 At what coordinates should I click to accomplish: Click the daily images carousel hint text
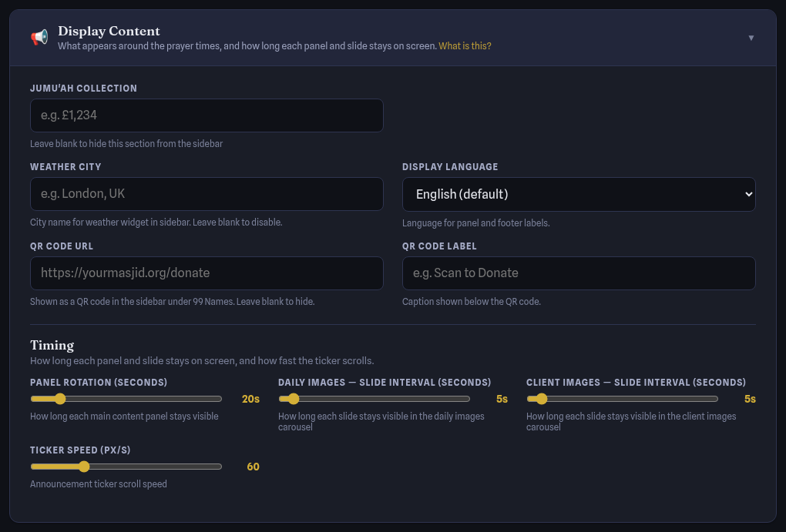tap(381, 422)
